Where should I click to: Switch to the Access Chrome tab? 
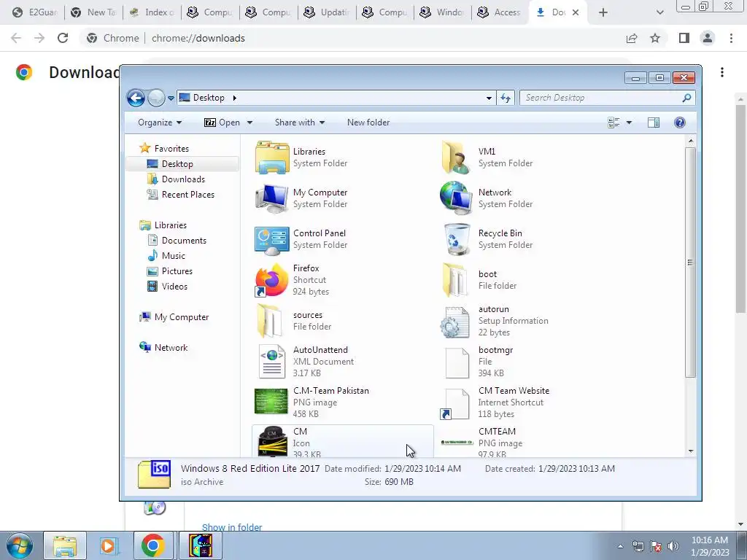pyautogui.click(x=500, y=12)
